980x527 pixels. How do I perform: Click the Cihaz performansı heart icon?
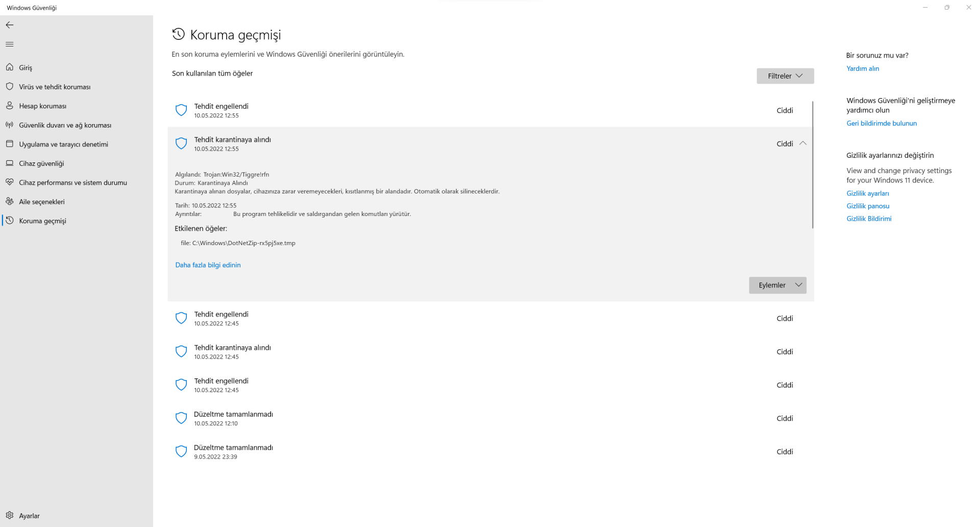coord(10,182)
